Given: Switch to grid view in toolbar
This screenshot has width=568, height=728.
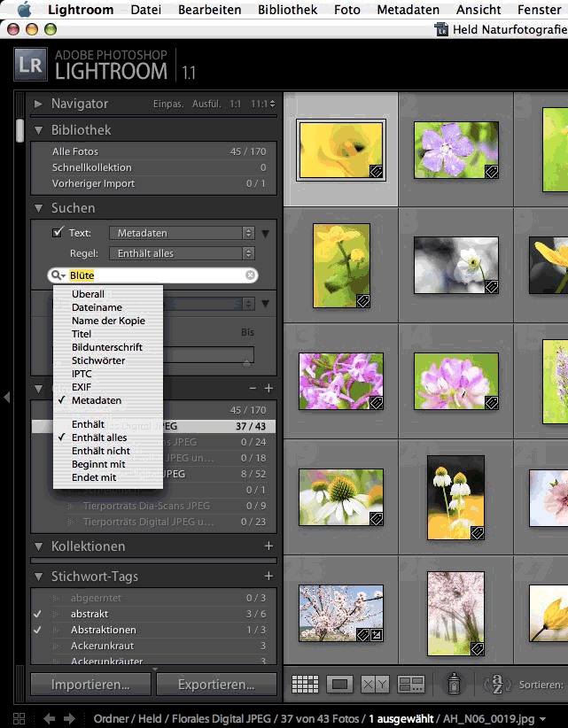Looking at the screenshot, I should click(x=305, y=684).
